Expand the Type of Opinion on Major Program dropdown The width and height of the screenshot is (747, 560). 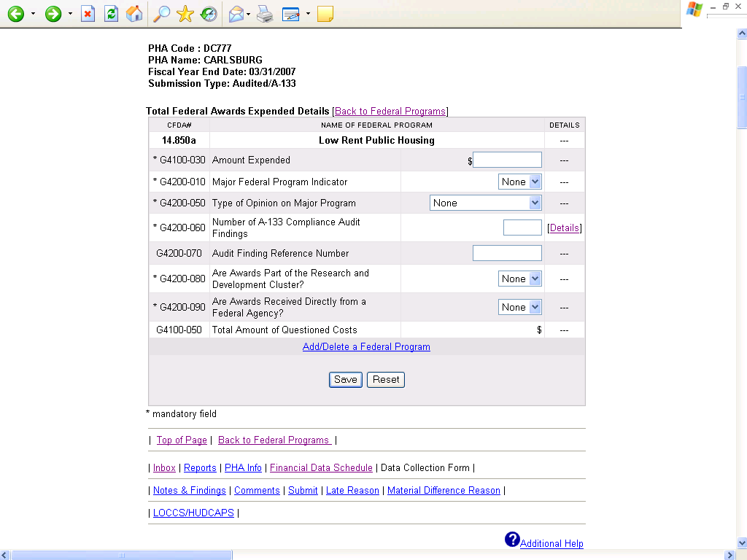click(x=535, y=203)
